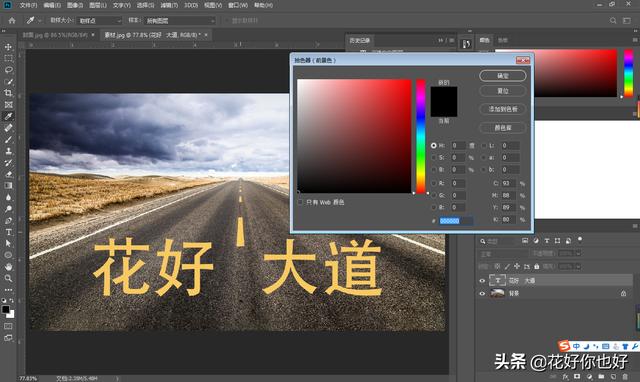Click the Sogou input S logo
The image size is (640, 382).
pos(564,346)
